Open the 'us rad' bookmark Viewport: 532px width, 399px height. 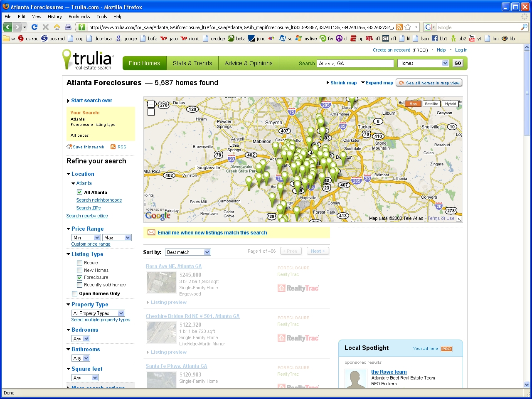click(28, 38)
